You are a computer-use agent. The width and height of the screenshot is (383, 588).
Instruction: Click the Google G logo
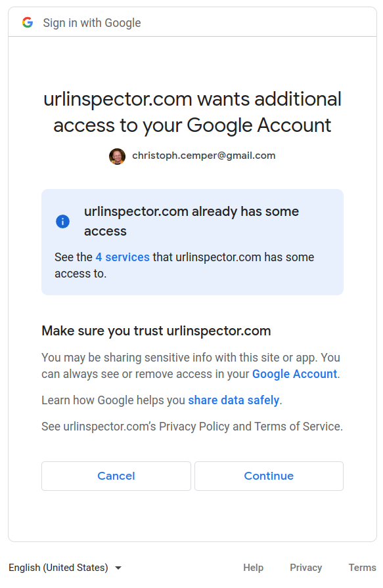(x=28, y=22)
